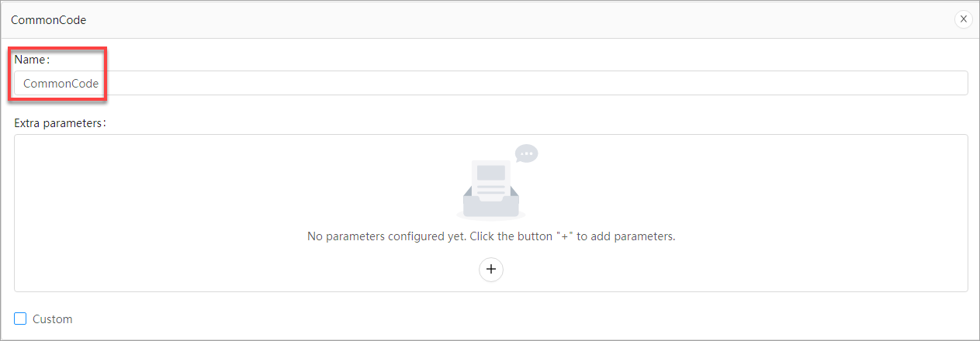Click the speech bubble ellipsis icon

point(527,153)
